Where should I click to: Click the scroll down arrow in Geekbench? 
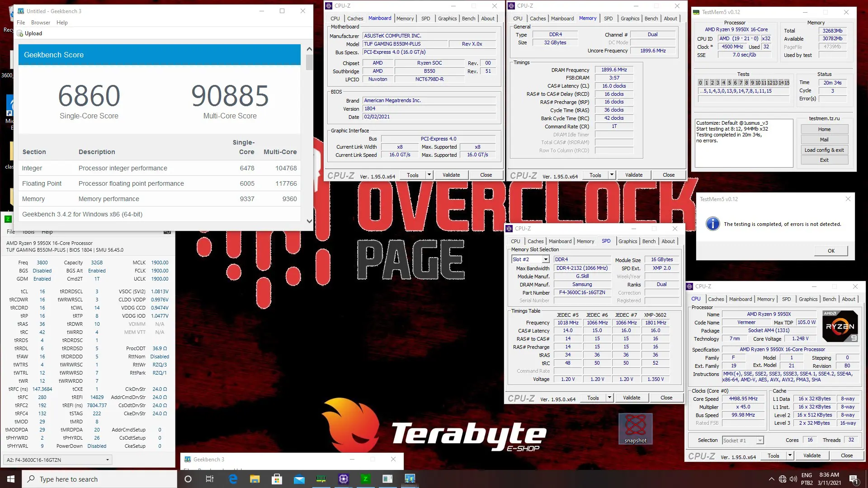(x=309, y=221)
